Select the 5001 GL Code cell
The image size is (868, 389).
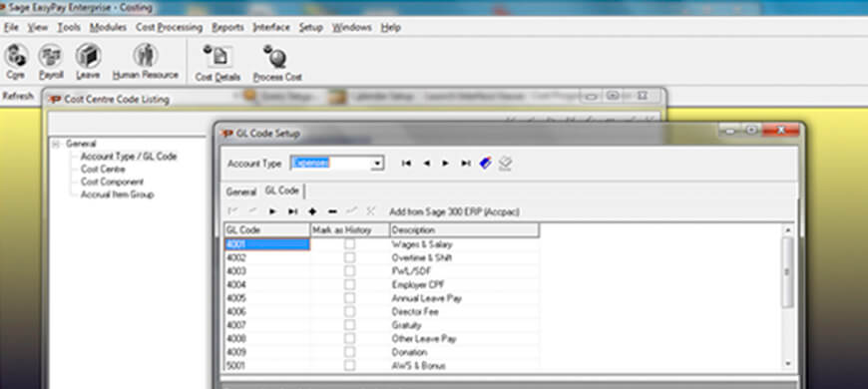click(266, 366)
